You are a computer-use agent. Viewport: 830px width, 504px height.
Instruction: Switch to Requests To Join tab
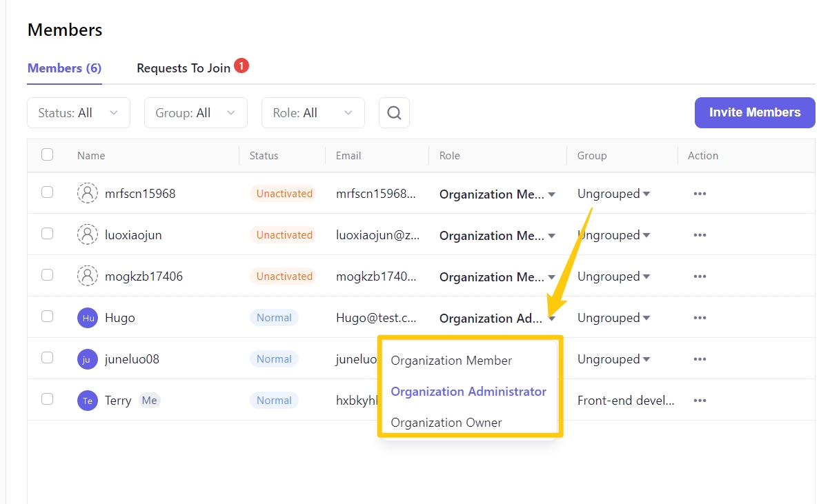point(184,68)
